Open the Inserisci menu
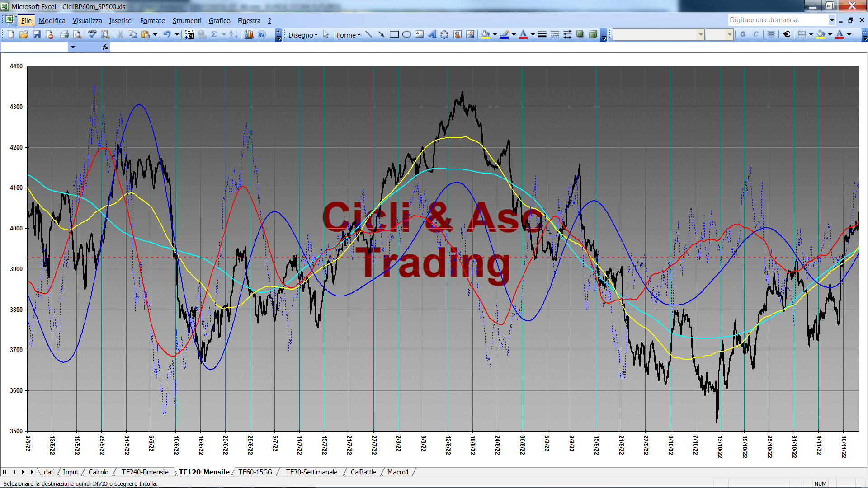868x488 pixels. click(x=121, y=20)
